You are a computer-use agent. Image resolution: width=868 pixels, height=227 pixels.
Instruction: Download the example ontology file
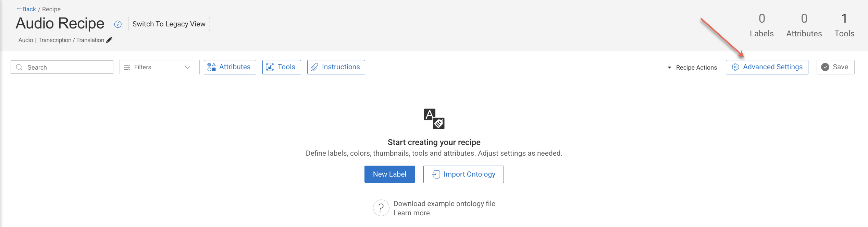444,204
